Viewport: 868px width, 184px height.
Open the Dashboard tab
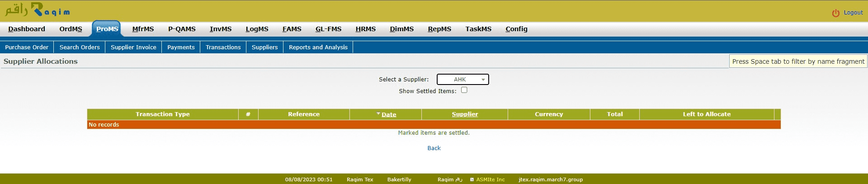pos(27,29)
